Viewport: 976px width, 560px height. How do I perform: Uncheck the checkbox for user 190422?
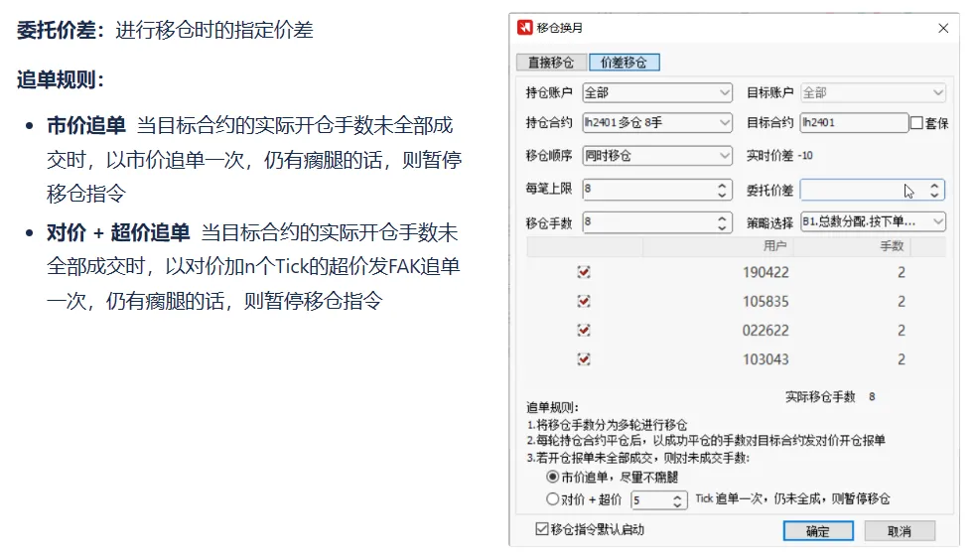584,272
